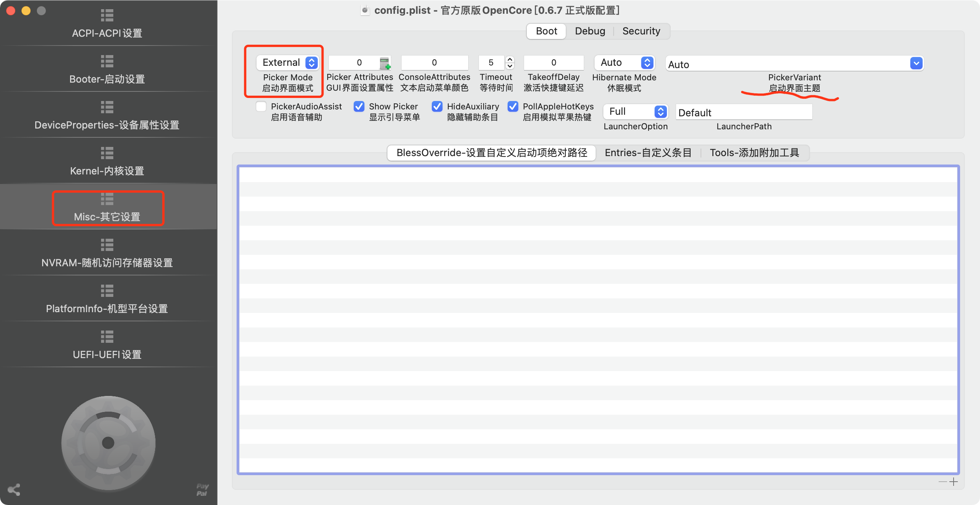
Task: Open the Picker Attributes calculator icon
Action: pos(385,63)
